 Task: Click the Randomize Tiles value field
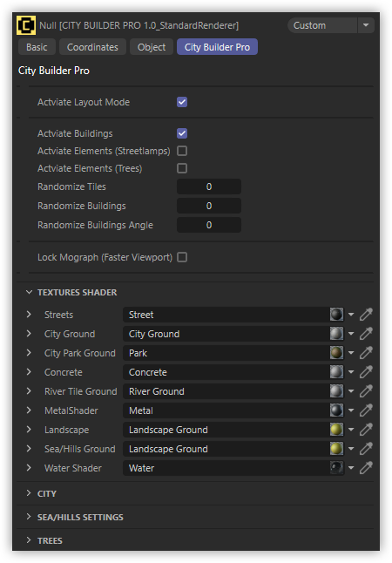tap(209, 187)
